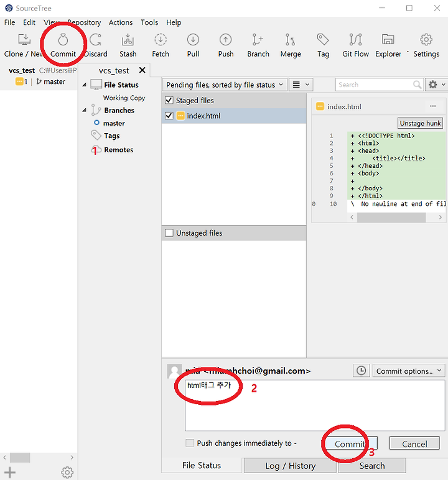Image resolution: width=448 pixels, height=480 pixels.
Task: Click the gear icon in bottom-left sidebar
Action: 67,473
